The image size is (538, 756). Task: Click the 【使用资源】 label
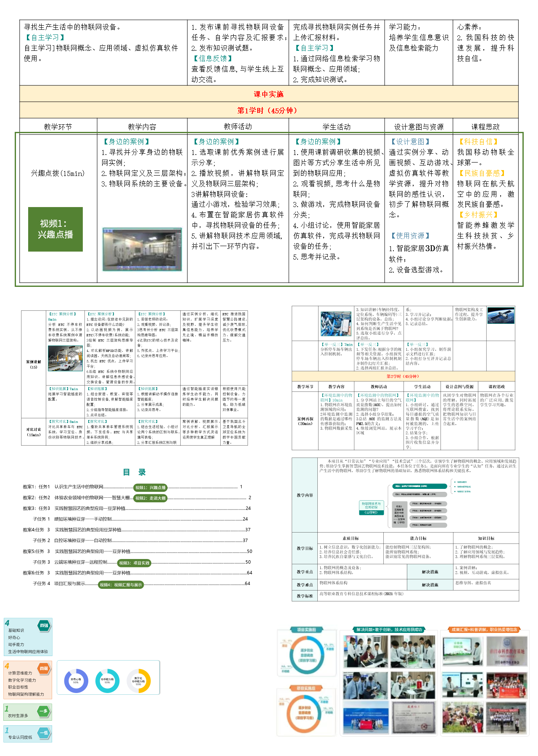(410, 236)
